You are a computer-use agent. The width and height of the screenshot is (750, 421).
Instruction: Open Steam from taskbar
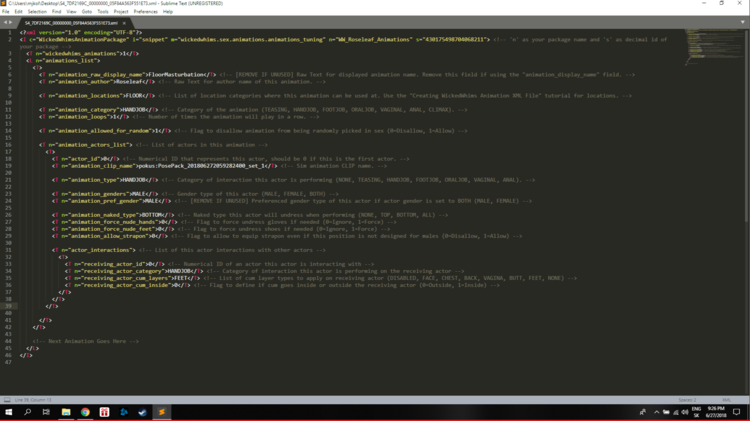tap(143, 412)
